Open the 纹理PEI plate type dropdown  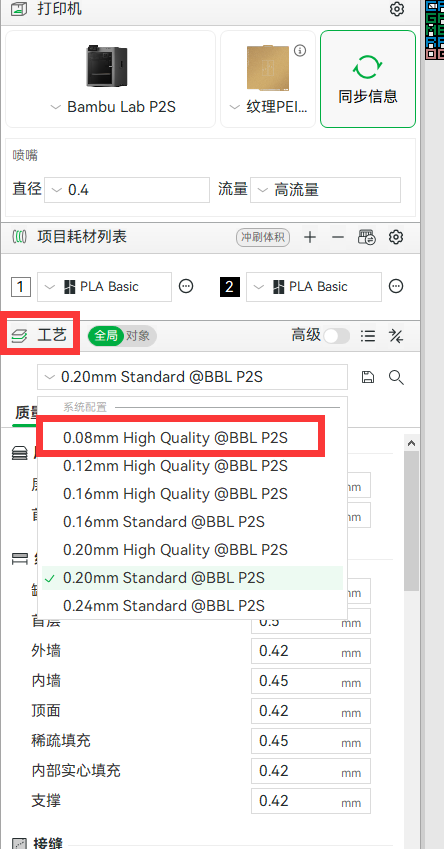(269, 107)
